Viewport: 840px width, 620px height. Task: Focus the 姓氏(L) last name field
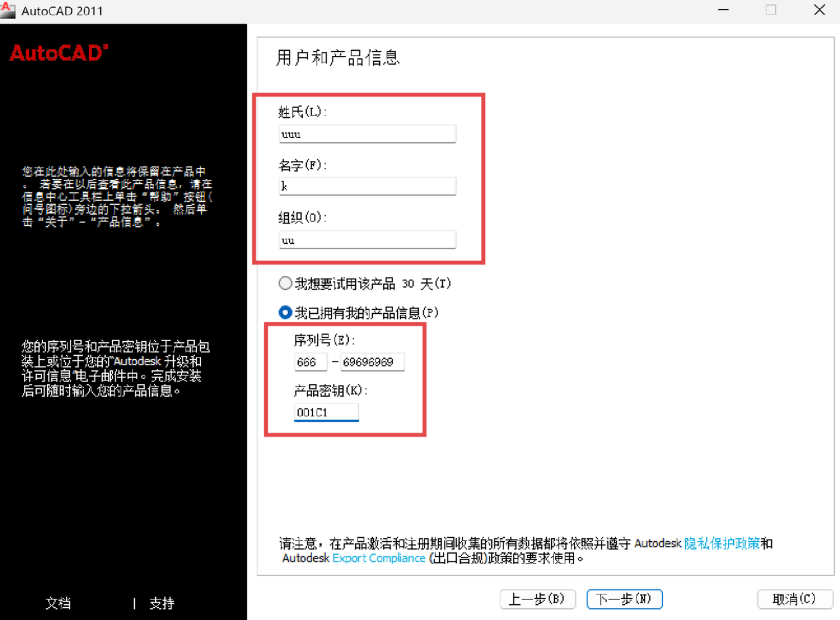tap(367, 134)
